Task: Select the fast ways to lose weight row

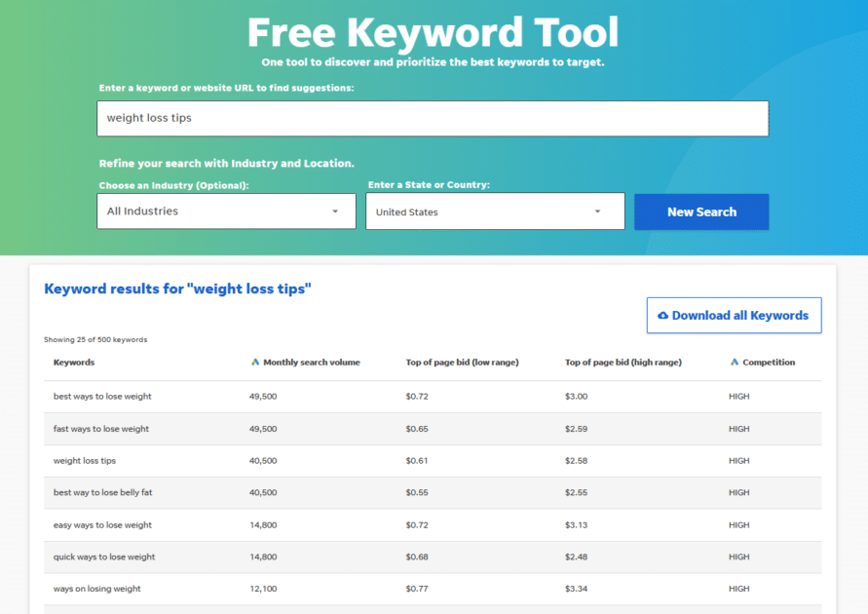Action: 433,429
